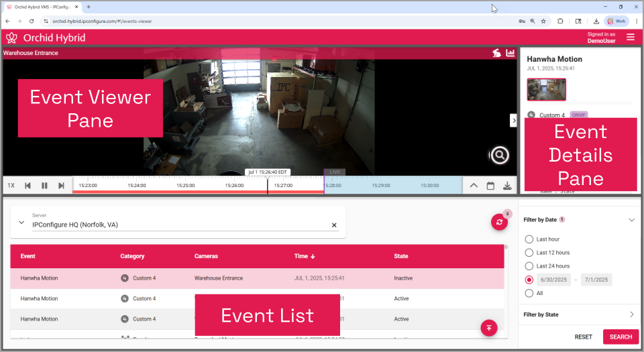Image resolution: width=644 pixels, height=352 pixels.
Task: Select the All dates radio option
Action: pos(529,293)
